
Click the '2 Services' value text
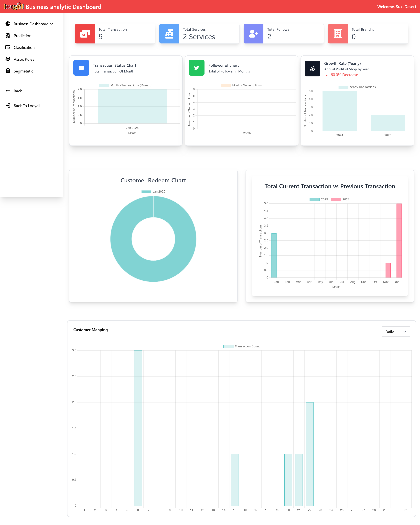(x=199, y=37)
